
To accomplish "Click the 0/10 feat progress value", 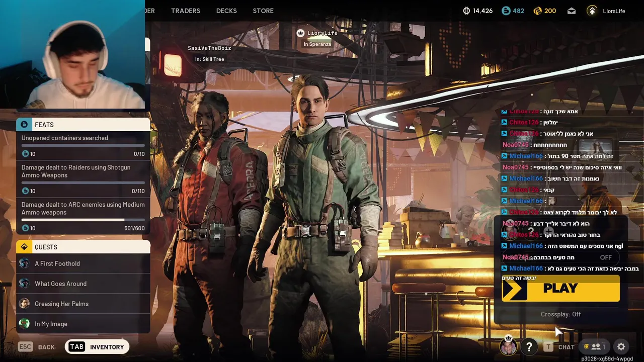I will click(139, 154).
